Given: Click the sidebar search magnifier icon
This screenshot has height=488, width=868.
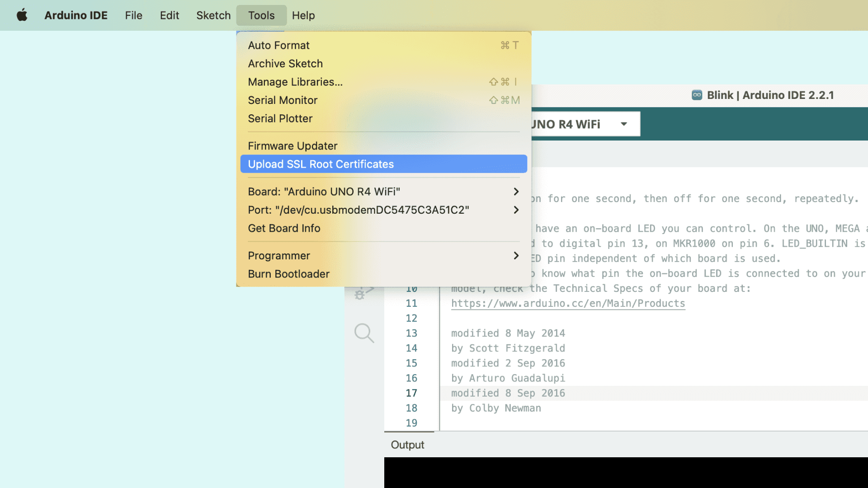Looking at the screenshot, I should point(364,333).
